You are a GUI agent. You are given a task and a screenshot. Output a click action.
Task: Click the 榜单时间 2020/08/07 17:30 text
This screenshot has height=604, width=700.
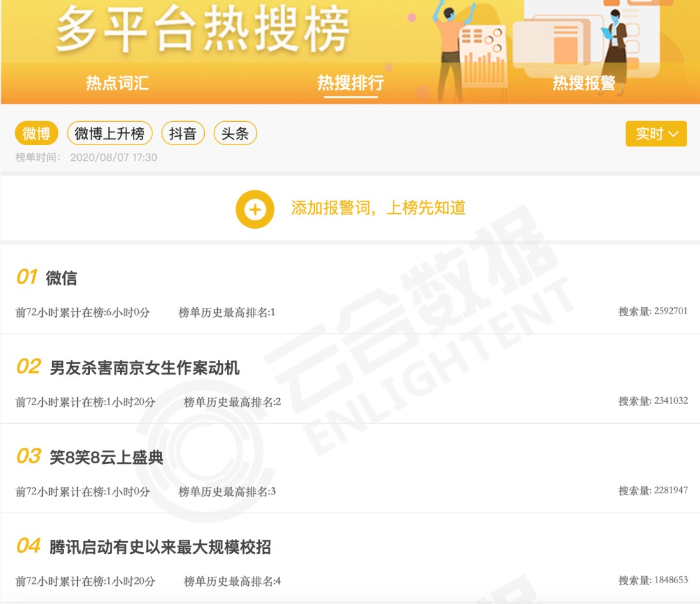click(86, 157)
